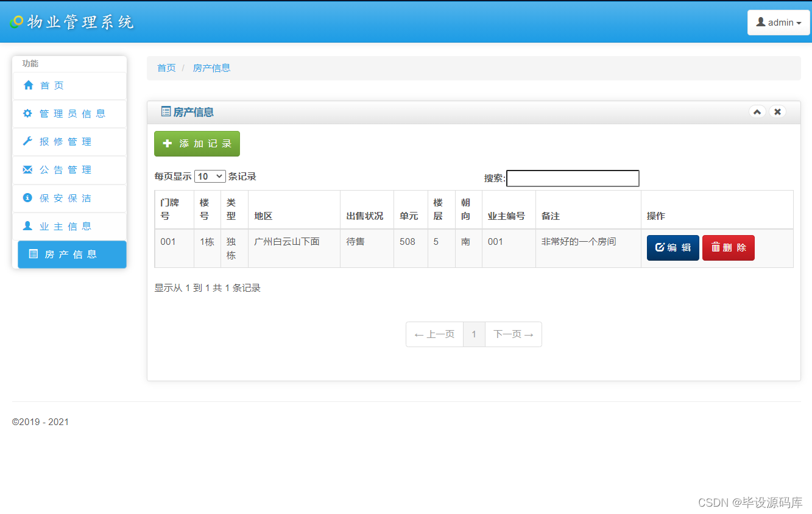Open the records-per-page 10 dropdown
812x514 pixels.
click(210, 177)
